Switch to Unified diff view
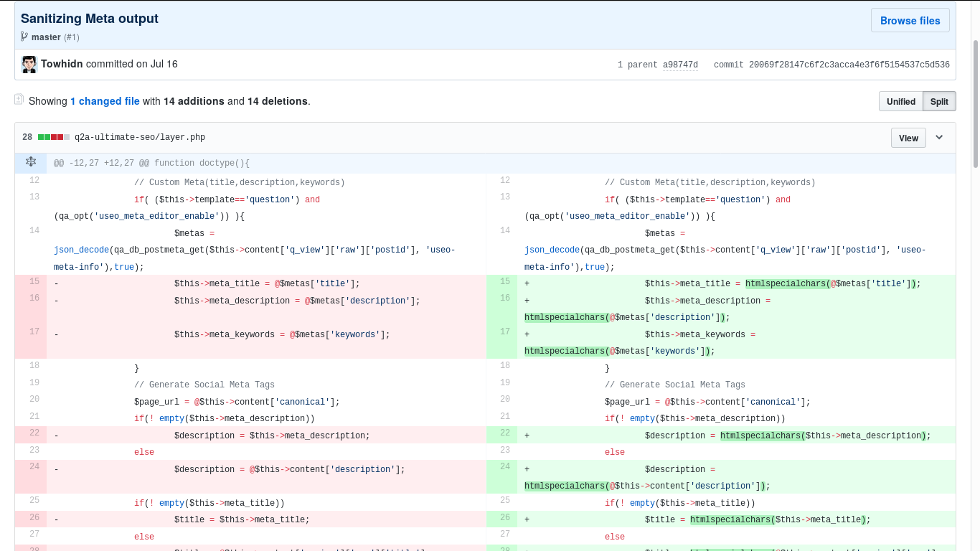The height and width of the screenshot is (551, 980). coord(900,101)
